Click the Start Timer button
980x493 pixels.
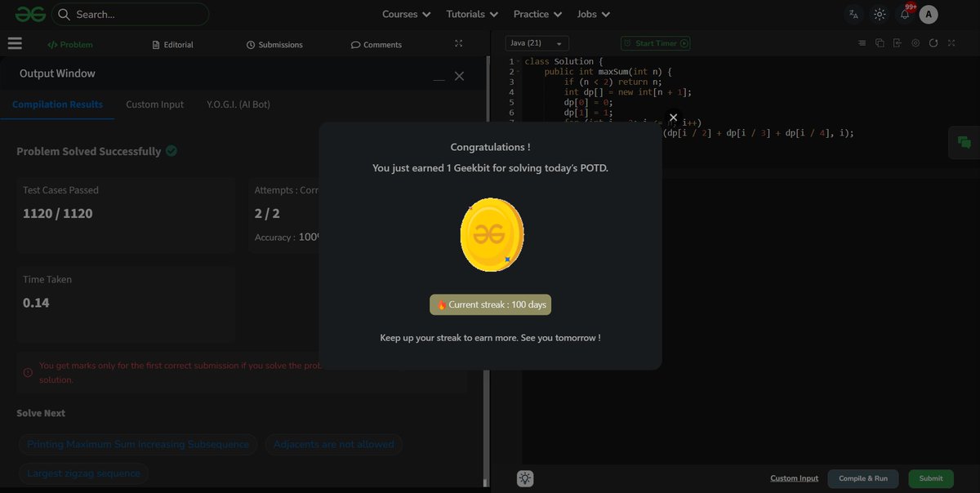pos(655,43)
